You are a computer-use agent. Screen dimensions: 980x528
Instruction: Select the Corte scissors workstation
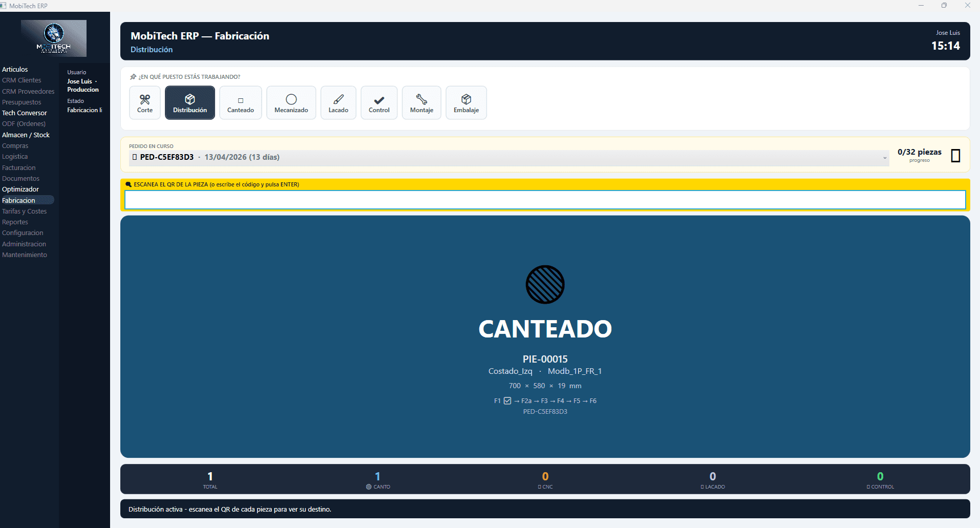(145, 103)
